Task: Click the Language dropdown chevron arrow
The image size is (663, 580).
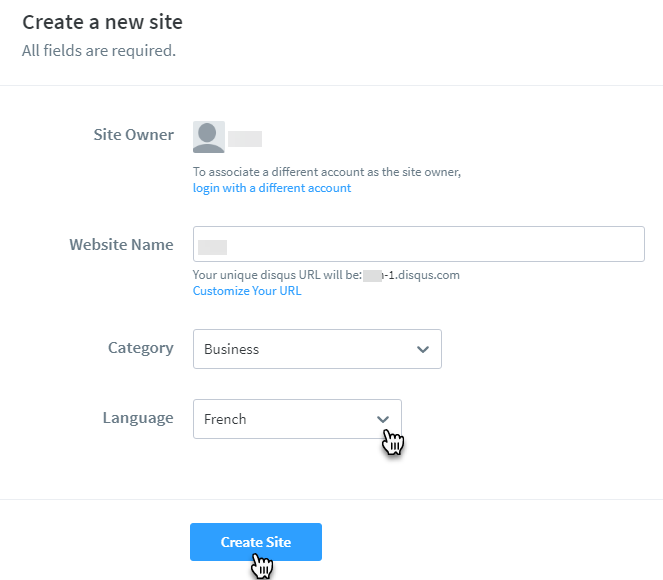Action: point(383,419)
